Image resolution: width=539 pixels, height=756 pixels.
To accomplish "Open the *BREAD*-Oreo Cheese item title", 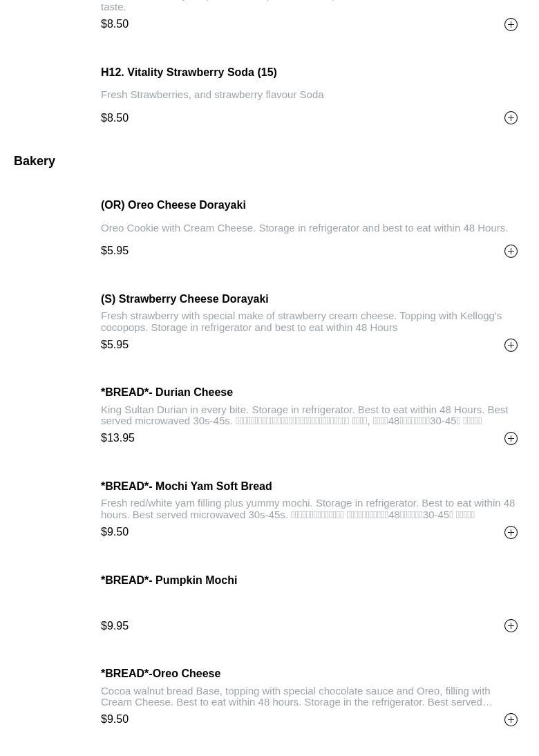I will click(160, 673).
